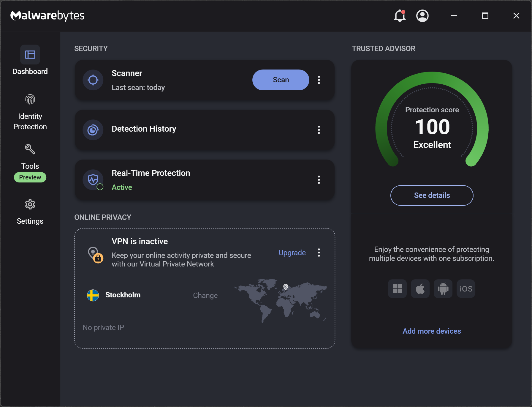Open the Settings gear icon
532x407 pixels.
[x=30, y=204]
